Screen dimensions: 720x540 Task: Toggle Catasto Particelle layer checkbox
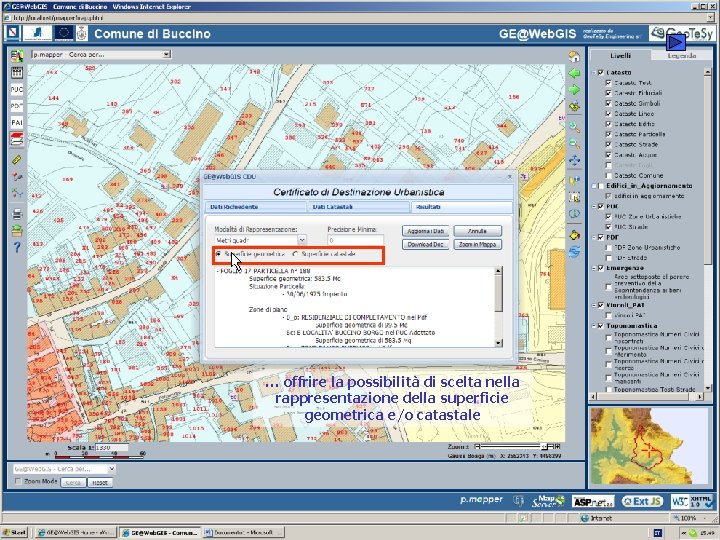pos(608,134)
